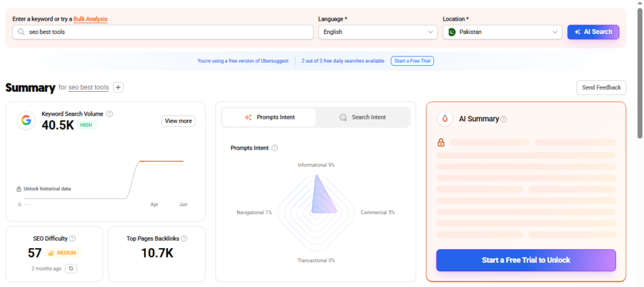Show Top Pages Backlinks help tooltip icon
Viewport: 644px width, 287px height.
point(184,238)
